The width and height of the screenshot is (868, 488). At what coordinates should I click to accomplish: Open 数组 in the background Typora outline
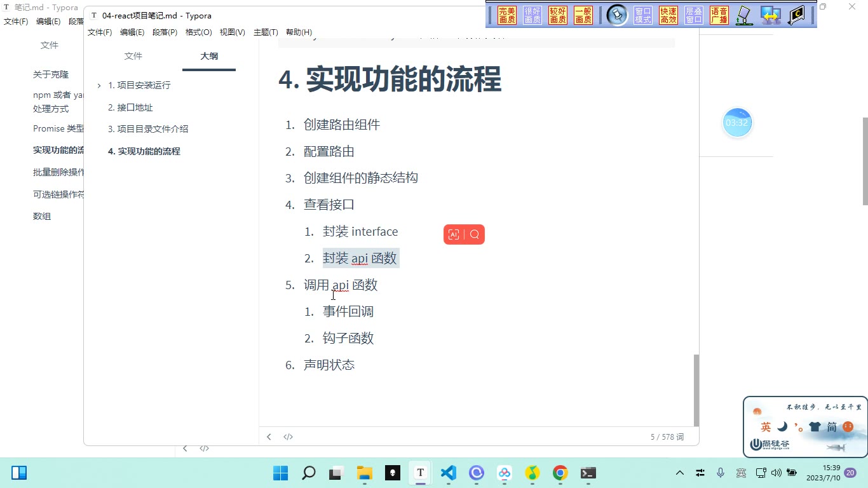click(x=42, y=216)
